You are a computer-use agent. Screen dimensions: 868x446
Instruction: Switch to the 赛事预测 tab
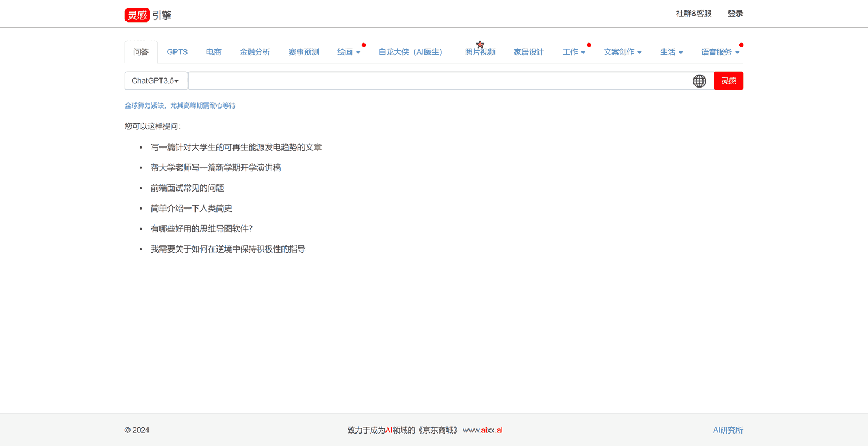tap(304, 52)
